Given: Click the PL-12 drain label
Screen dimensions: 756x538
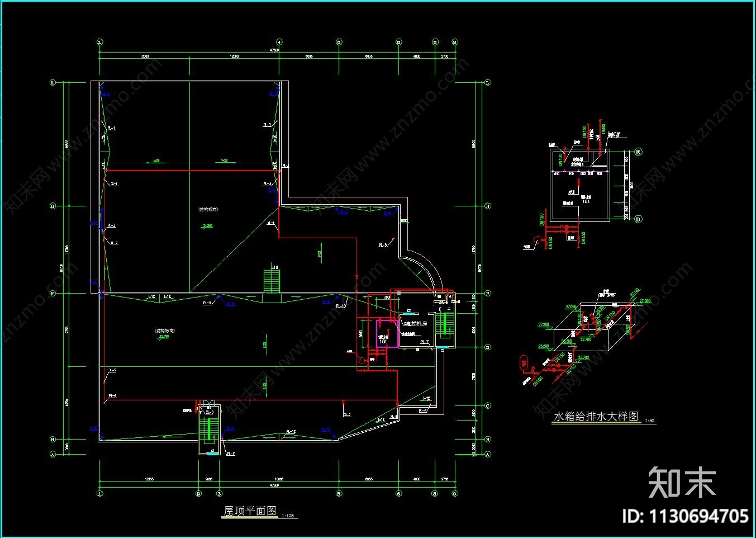Looking at the screenshot, I should 291,432.
